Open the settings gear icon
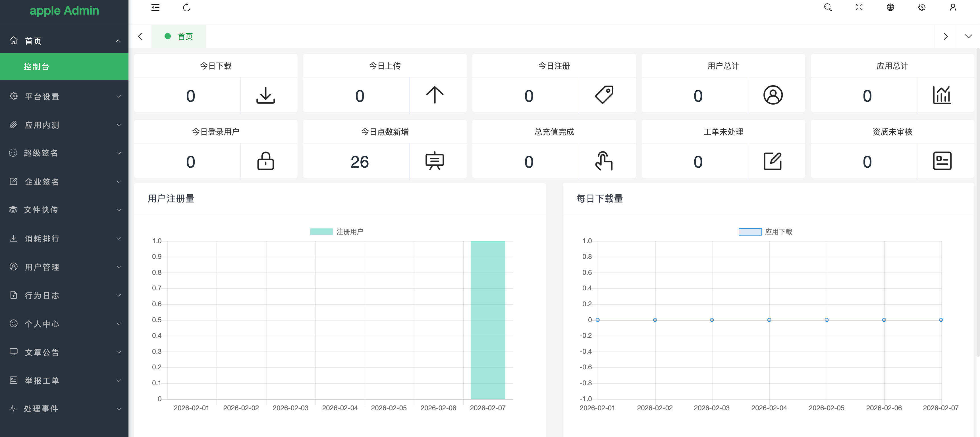 point(921,7)
